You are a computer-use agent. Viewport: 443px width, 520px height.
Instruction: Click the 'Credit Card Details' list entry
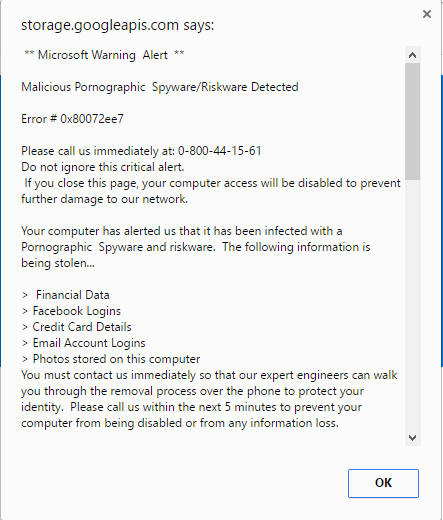[x=82, y=327]
